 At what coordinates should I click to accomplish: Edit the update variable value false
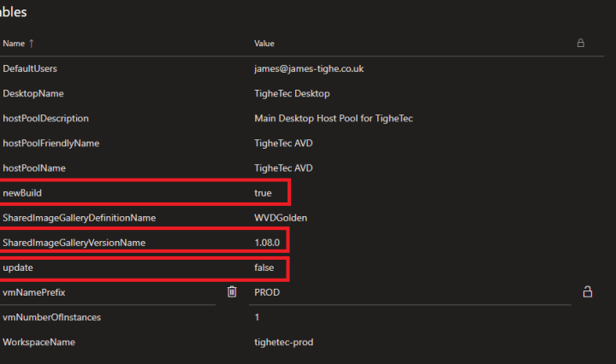point(264,267)
